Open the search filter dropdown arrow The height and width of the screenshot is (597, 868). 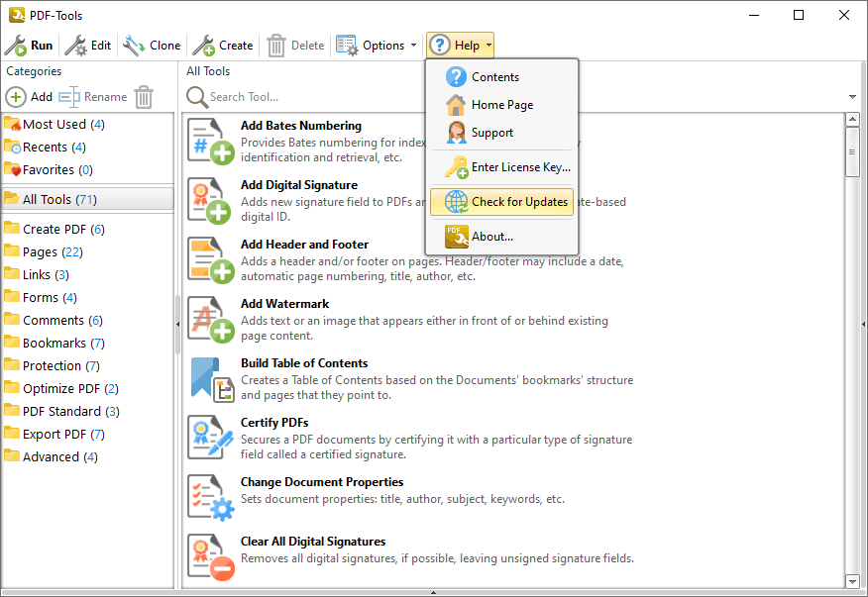852,97
